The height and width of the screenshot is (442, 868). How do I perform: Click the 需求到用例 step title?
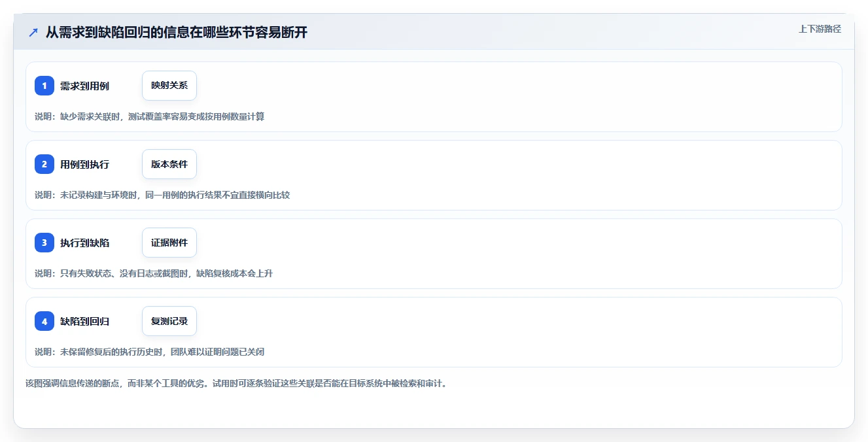pyautogui.click(x=84, y=86)
